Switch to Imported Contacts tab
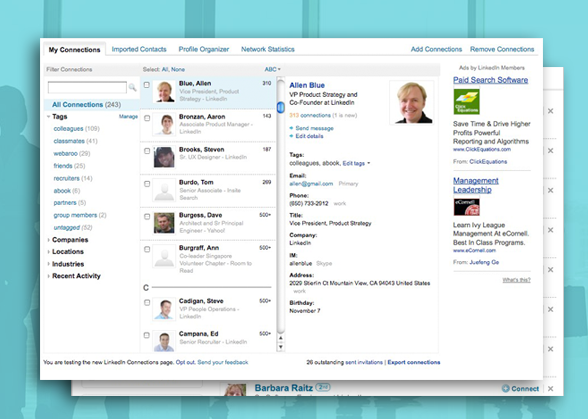 pyautogui.click(x=139, y=49)
